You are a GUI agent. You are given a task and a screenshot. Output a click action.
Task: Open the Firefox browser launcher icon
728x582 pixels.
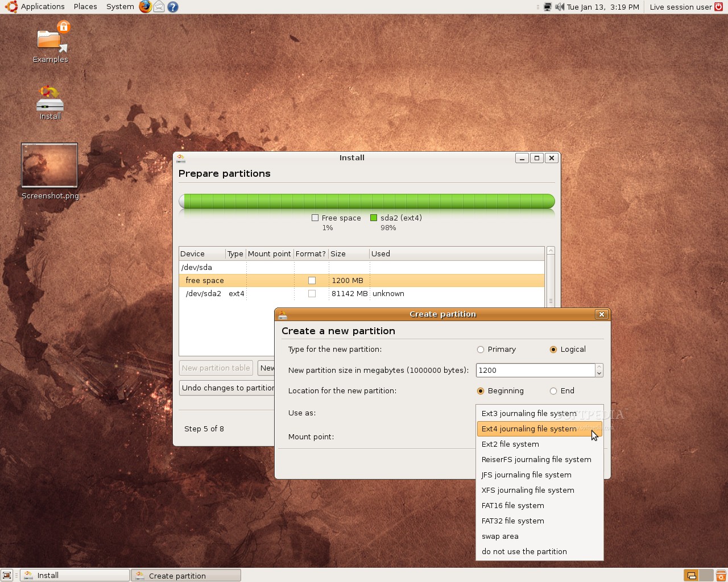tap(146, 7)
